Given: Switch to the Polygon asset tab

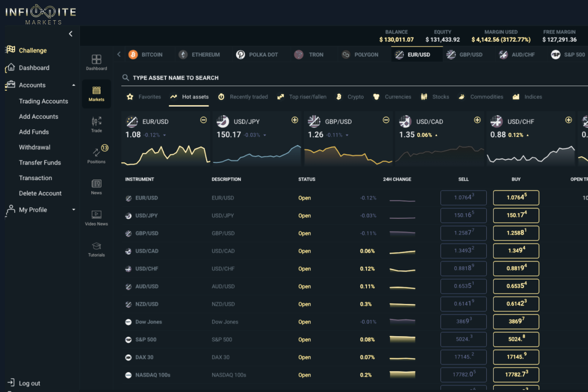Looking at the screenshot, I should (360, 55).
